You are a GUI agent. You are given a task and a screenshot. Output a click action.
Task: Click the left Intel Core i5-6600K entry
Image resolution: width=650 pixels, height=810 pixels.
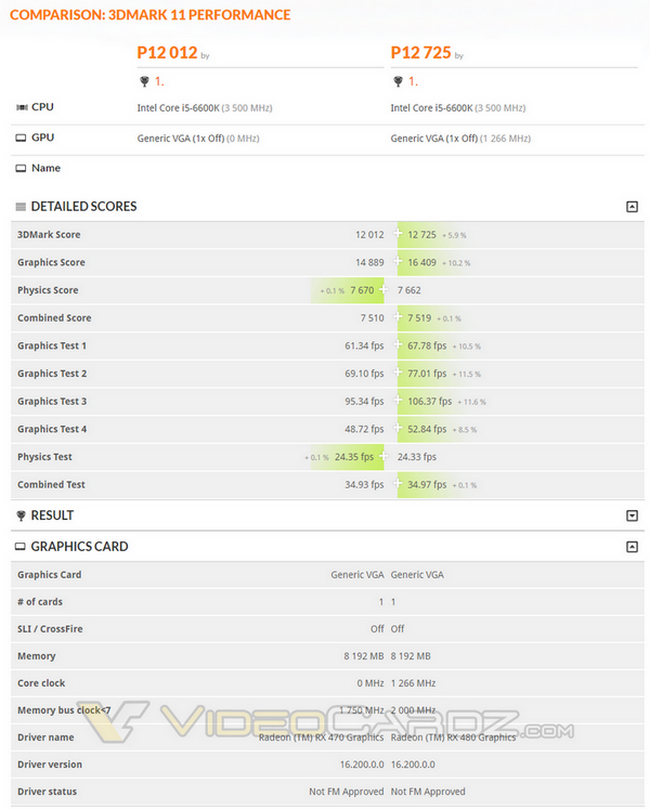tap(204, 108)
